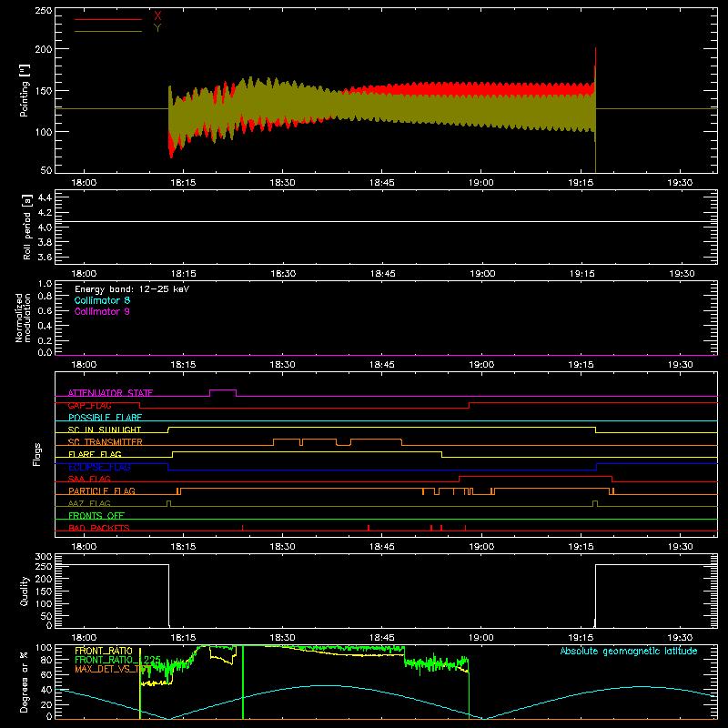Click the olive Y legend line
Image resolution: width=728 pixels, height=728 pixels.
pos(108,31)
